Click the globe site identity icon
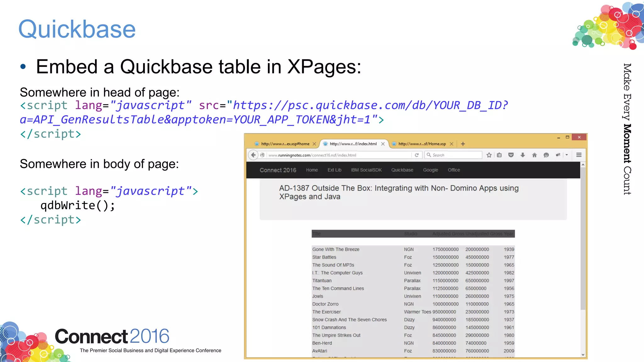 (263, 155)
